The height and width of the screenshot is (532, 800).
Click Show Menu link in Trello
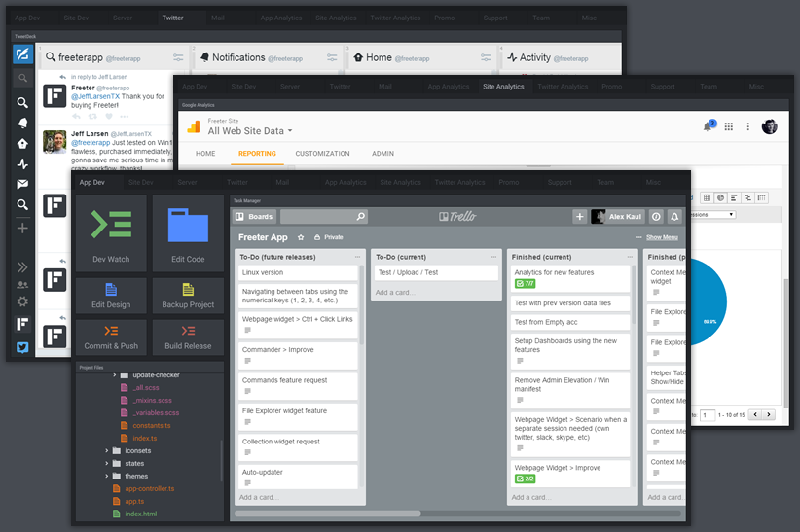point(662,237)
